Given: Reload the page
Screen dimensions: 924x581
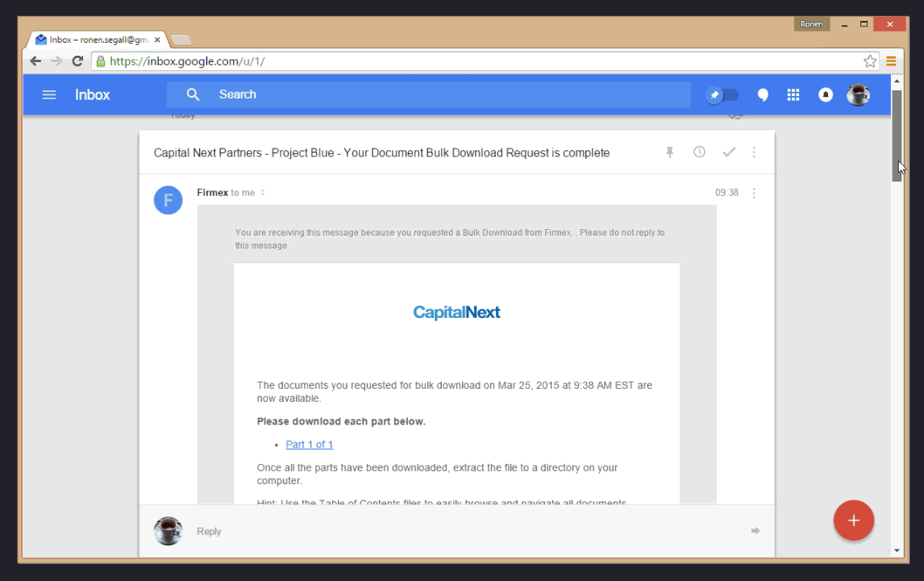Looking at the screenshot, I should [x=77, y=61].
